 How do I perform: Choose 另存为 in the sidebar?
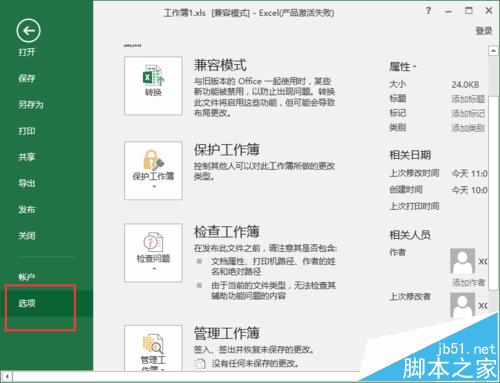point(31,105)
